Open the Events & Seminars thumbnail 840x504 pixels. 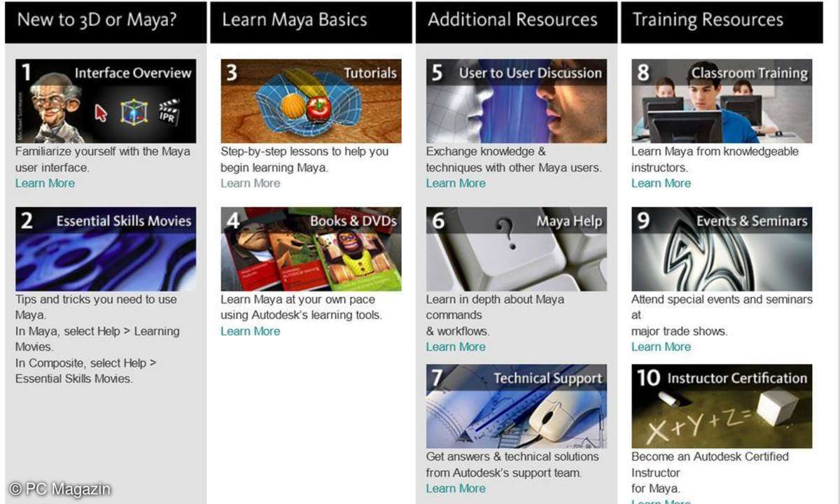(x=722, y=248)
